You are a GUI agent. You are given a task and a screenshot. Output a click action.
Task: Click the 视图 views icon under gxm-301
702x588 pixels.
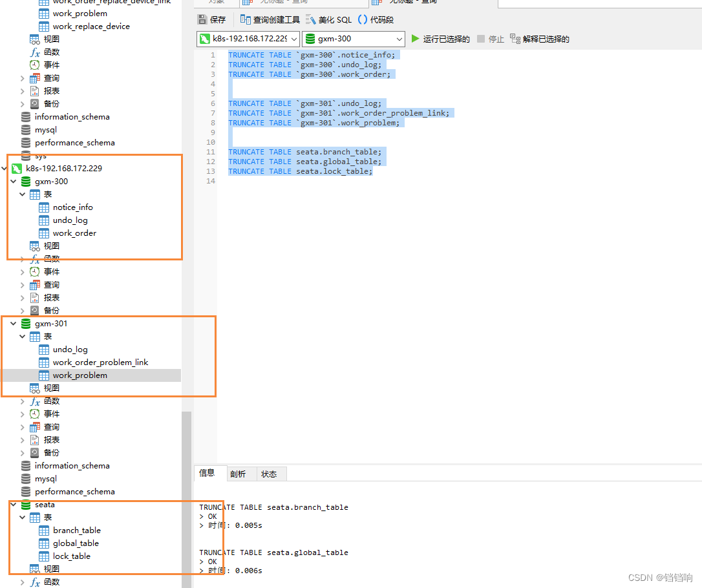[x=34, y=388]
